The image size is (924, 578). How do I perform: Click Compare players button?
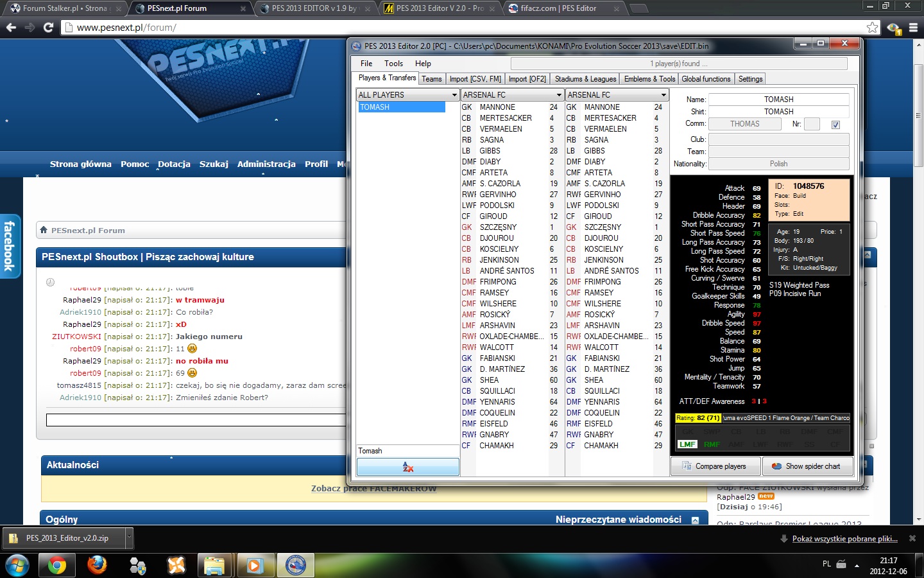coord(715,466)
